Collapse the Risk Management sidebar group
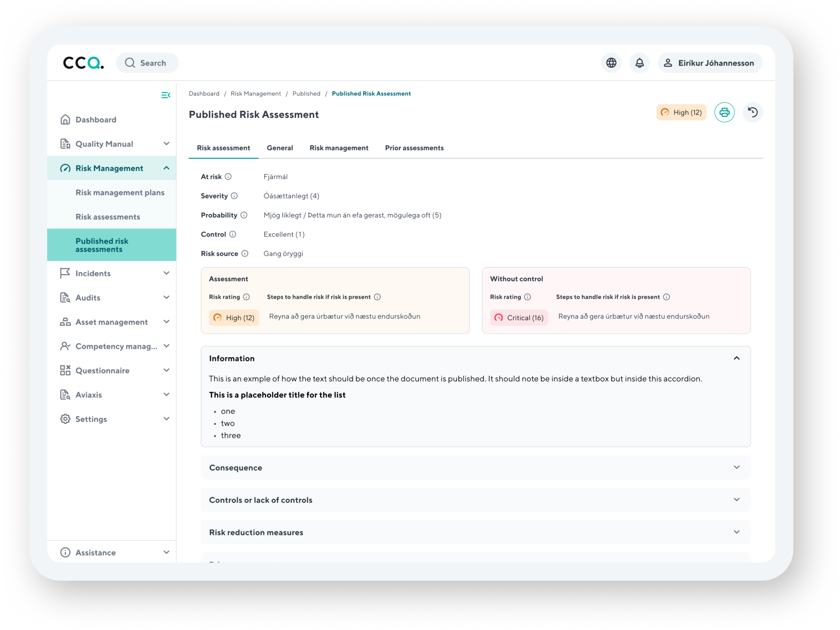 click(166, 168)
